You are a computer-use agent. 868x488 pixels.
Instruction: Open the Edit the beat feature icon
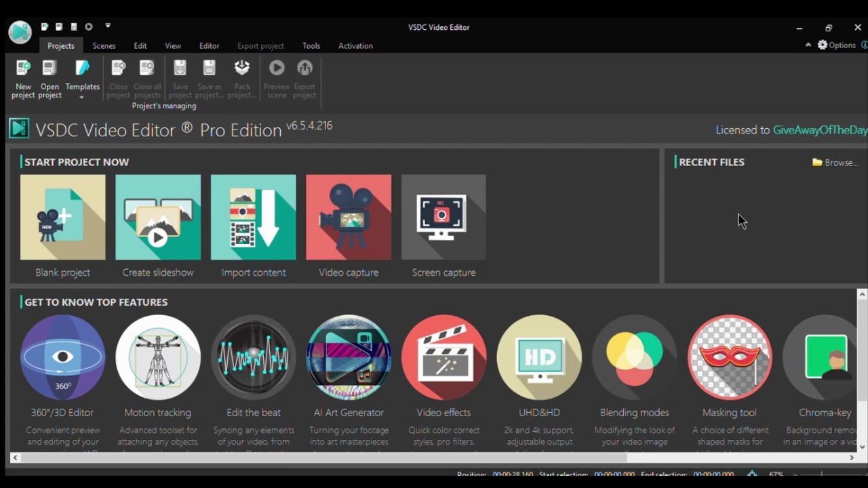[x=254, y=357]
